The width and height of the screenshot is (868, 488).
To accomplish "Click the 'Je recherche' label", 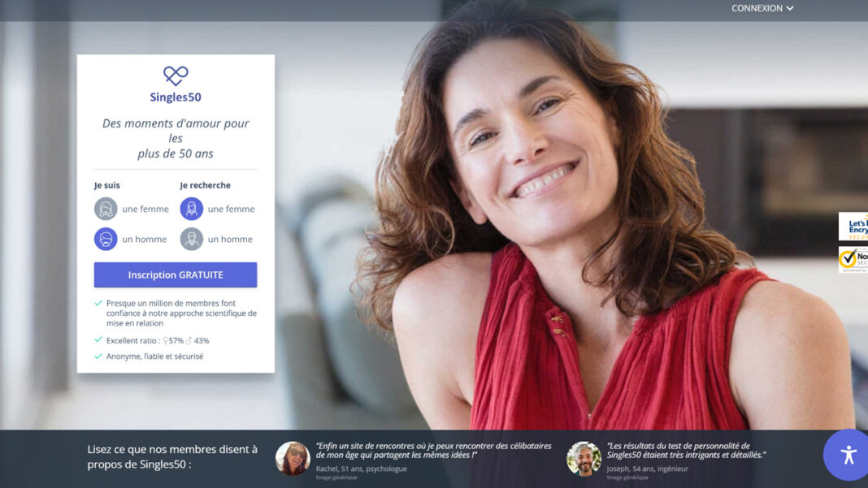I will pos(206,185).
